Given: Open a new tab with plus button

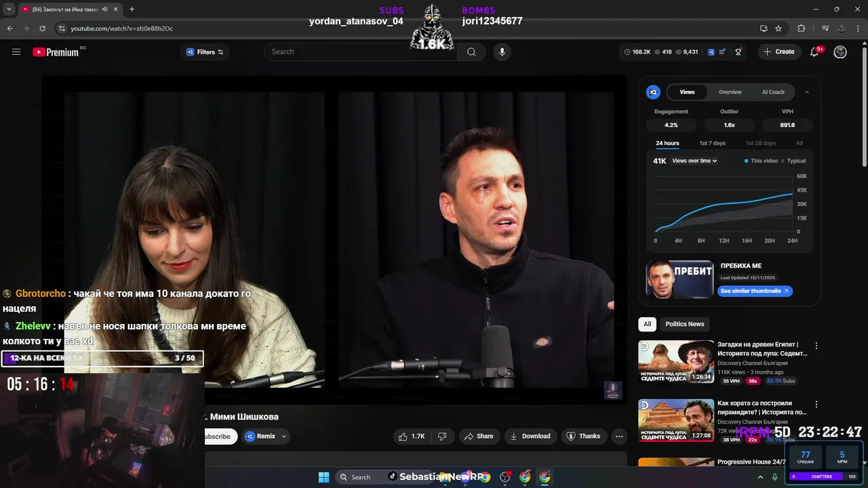Looking at the screenshot, I should pos(132,9).
